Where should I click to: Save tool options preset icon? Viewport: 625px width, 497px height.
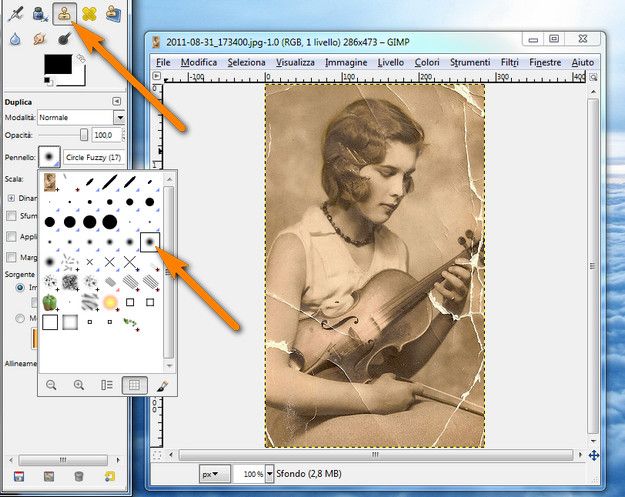click(x=19, y=476)
